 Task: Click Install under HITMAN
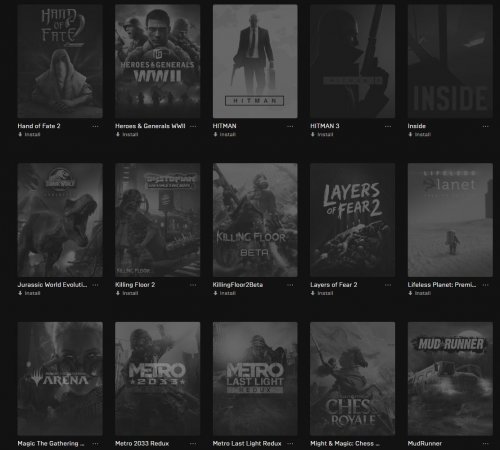[x=224, y=134]
